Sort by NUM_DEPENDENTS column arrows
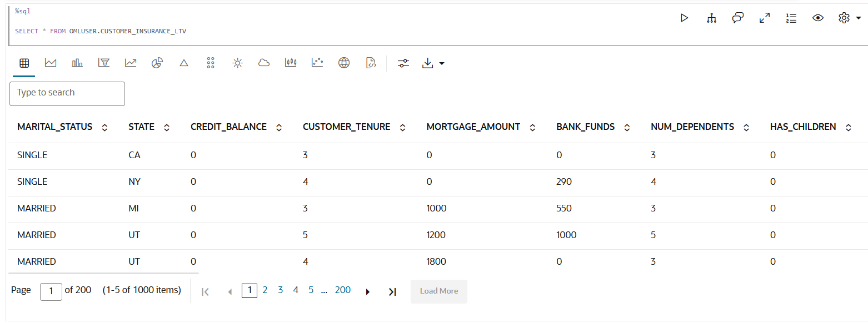Viewport: 868px width, 323px height. 746,128
